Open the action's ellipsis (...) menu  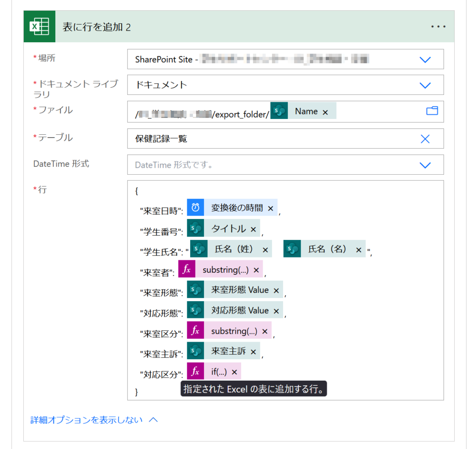point(437,26)
